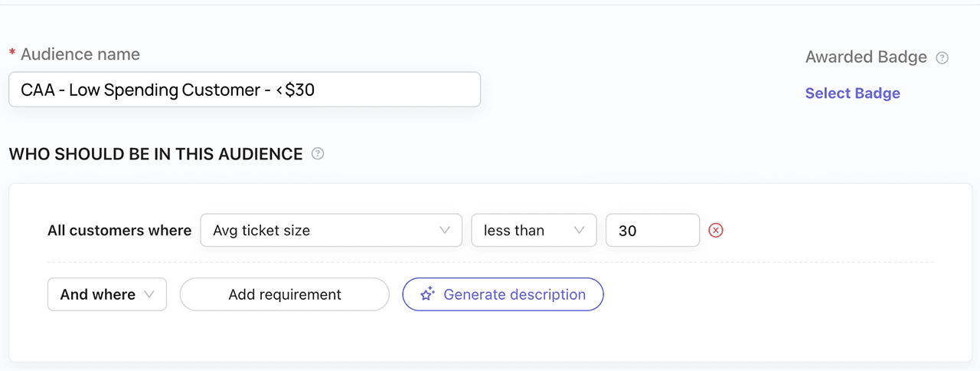Screen dimensions: 980x371
Task: Click the chevron beside And where
Action: pyautogui.click(x=149, y=294)
